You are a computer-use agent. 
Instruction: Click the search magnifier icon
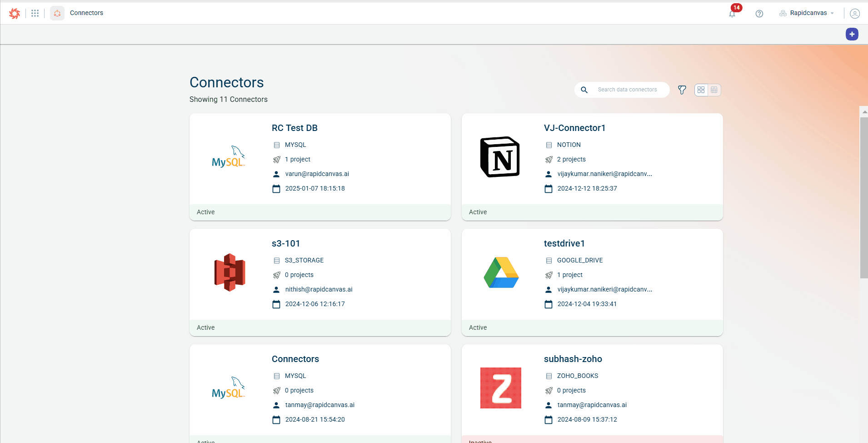pos(584,90)
